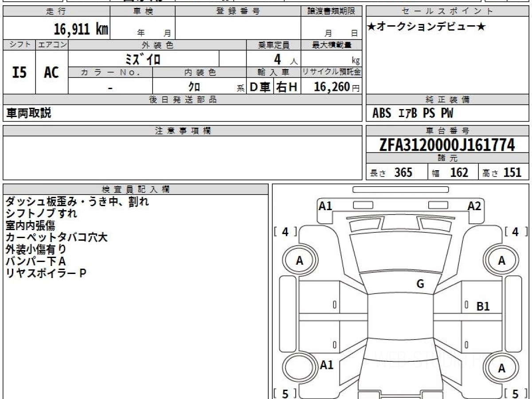
Task: Select the 走行 column header
Action: pyautogui.click(x=56, y=12)
